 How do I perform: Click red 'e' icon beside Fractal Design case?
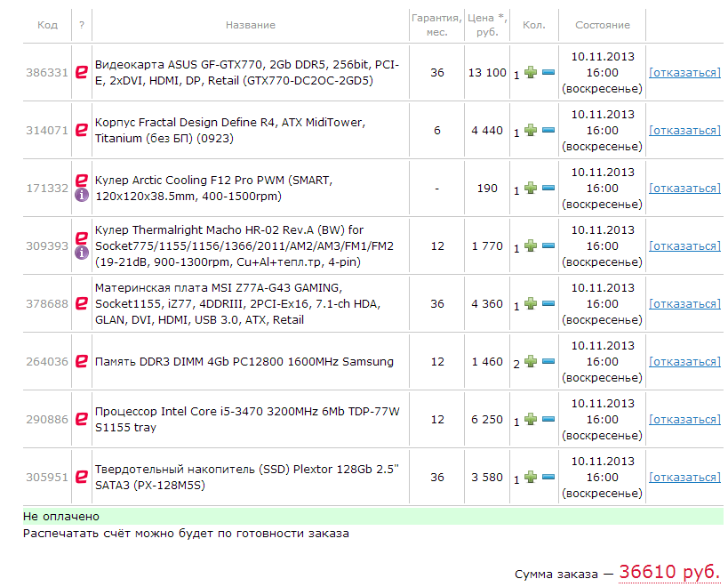[82, 131]
